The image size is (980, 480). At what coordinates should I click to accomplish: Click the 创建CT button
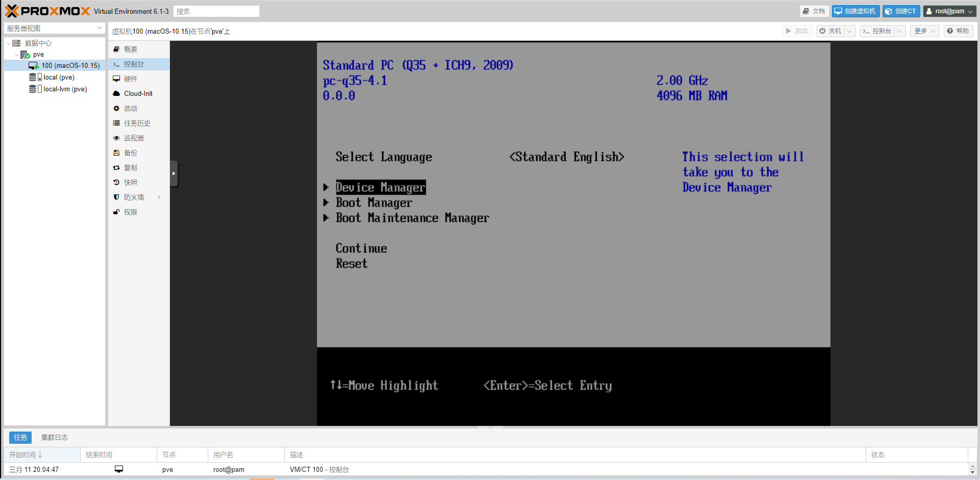coord(901,11)
